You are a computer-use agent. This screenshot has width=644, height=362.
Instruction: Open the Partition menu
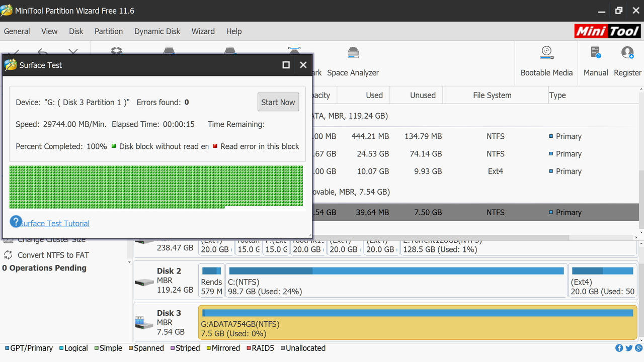coord(109,31)
